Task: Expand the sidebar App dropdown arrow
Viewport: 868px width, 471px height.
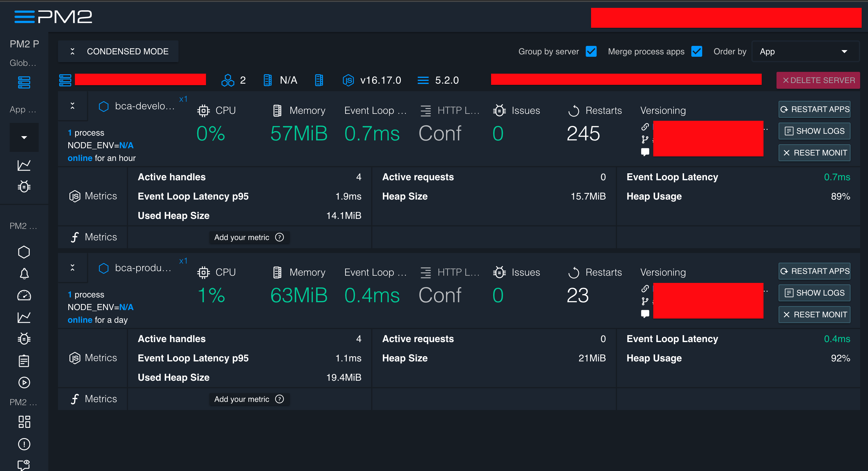Action: pyautogui.click(x=24, y=137)
